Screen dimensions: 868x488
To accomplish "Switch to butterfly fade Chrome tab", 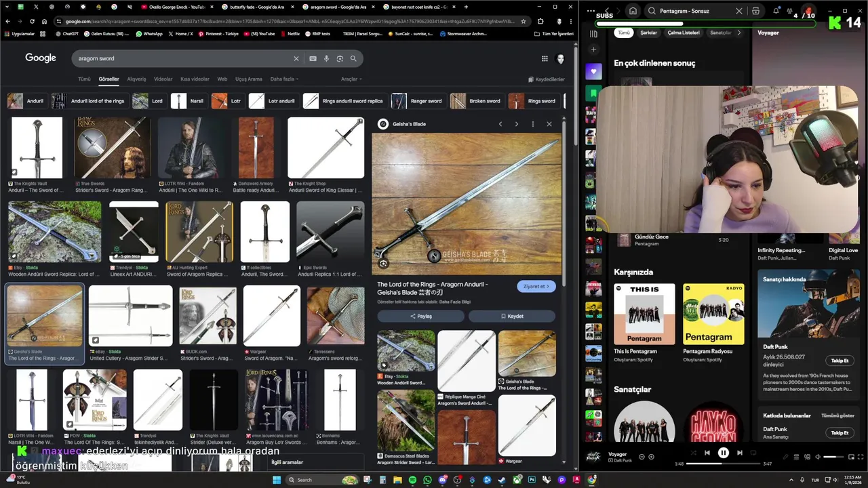I will [x=257, y=7].
